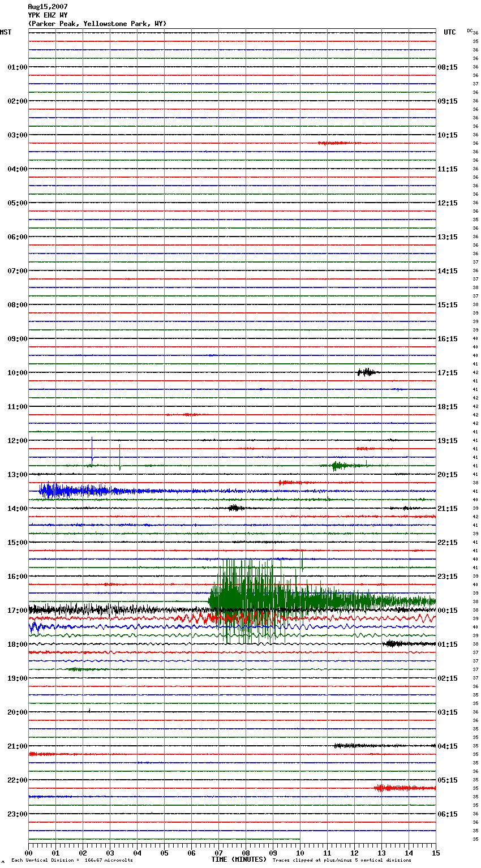This screenshot has width=481, height=868.
Task: Select the 09:00 MST row label
Action: (17, 339)
